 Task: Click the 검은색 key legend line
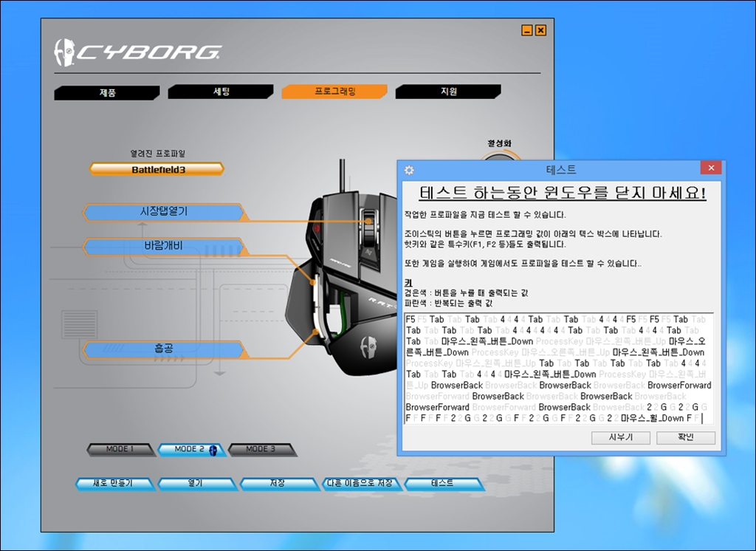click(x=467, y=293)
